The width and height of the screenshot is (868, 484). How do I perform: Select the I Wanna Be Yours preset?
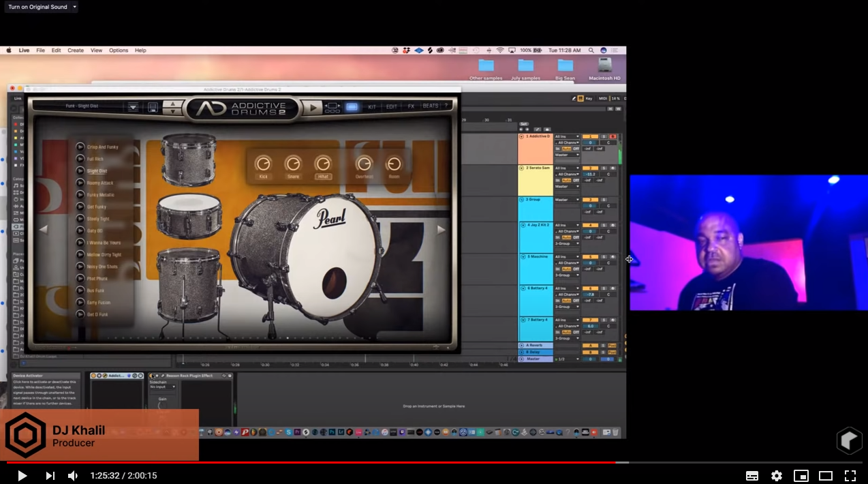click(104, 243)
